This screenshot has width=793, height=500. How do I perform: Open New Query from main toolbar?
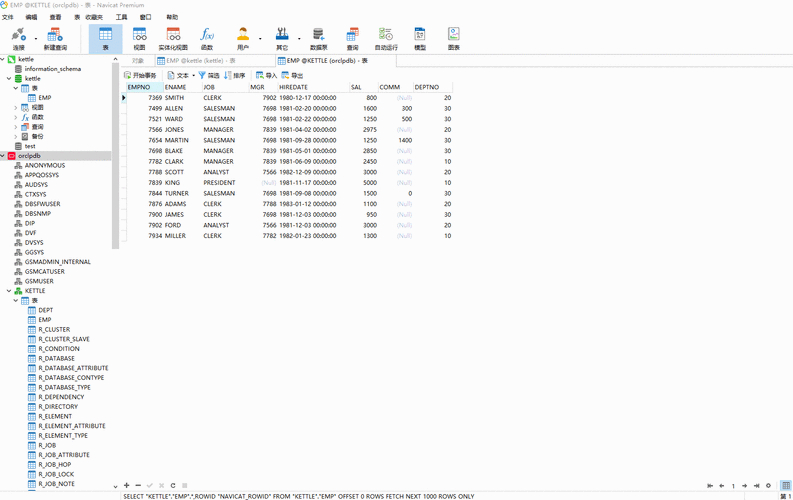[x=55, y=39]
